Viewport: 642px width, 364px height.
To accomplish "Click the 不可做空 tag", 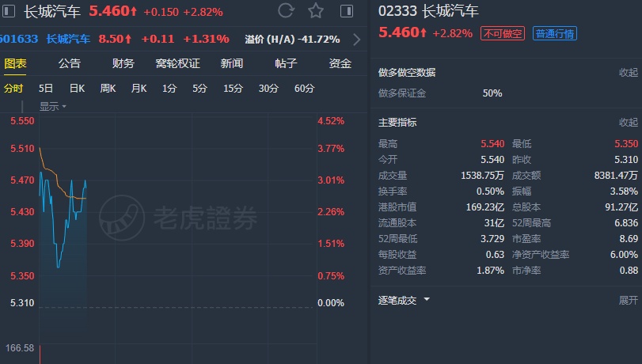I will (x=503, y=33).
